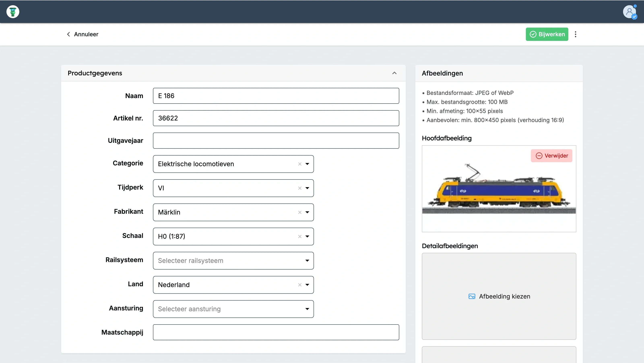The width and height of the screenshot is (644, 363).
Task: Click into the Maatschappij text field
Action: (276, 332)
